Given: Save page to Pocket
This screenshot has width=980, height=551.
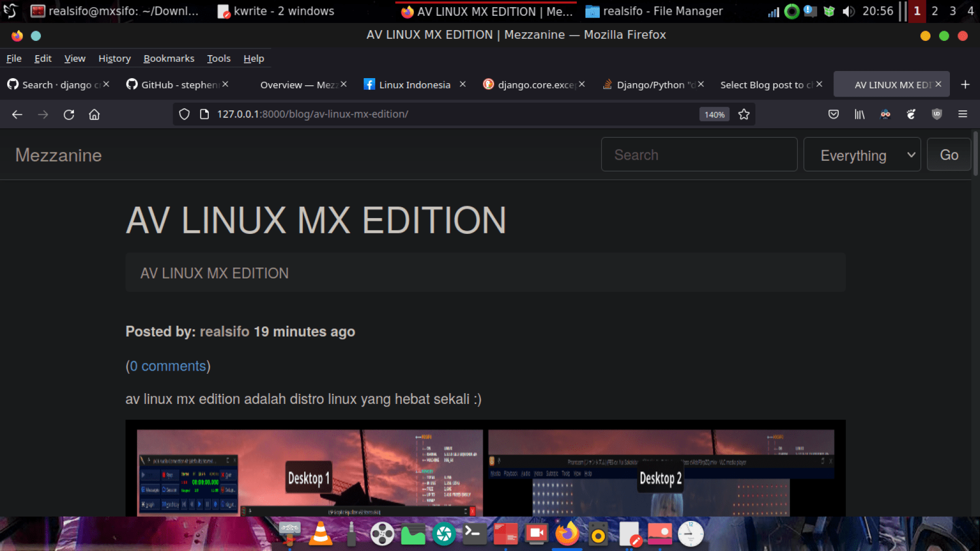Looking at the screenshot, I should pos(834,114).
